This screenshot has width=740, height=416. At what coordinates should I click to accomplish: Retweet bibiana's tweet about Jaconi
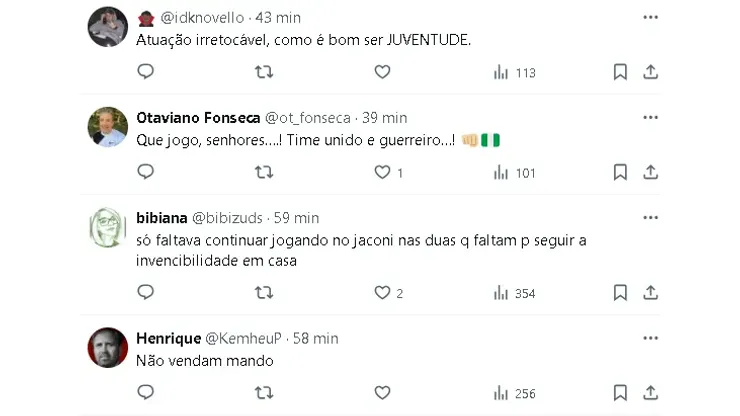[264, 293]
